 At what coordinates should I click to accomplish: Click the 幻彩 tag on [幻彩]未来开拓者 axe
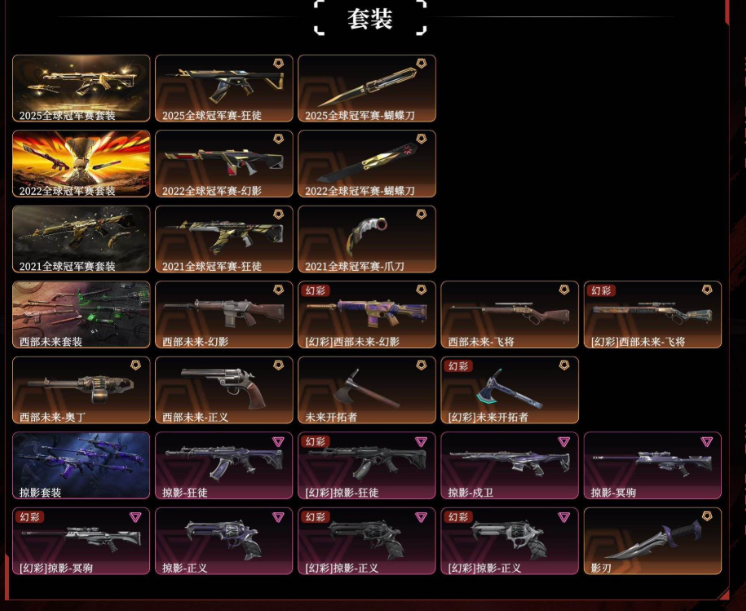[458, 366]
